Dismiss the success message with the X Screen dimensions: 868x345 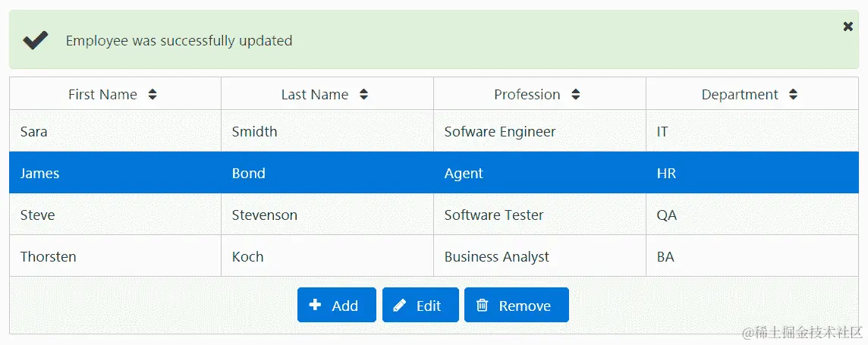848,27
